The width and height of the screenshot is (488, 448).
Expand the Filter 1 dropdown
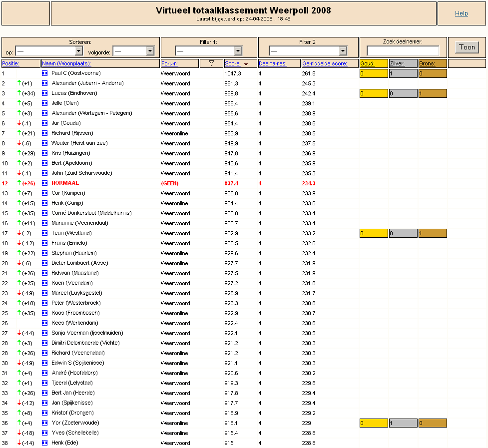(208, 51)
